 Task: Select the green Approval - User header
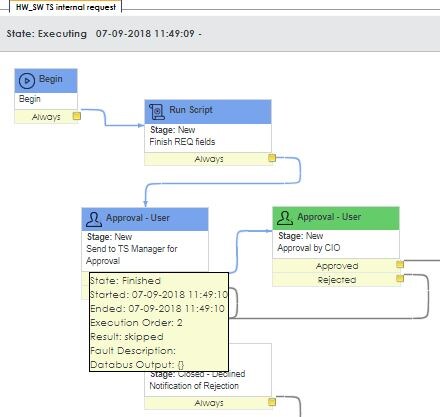(336, 218)
